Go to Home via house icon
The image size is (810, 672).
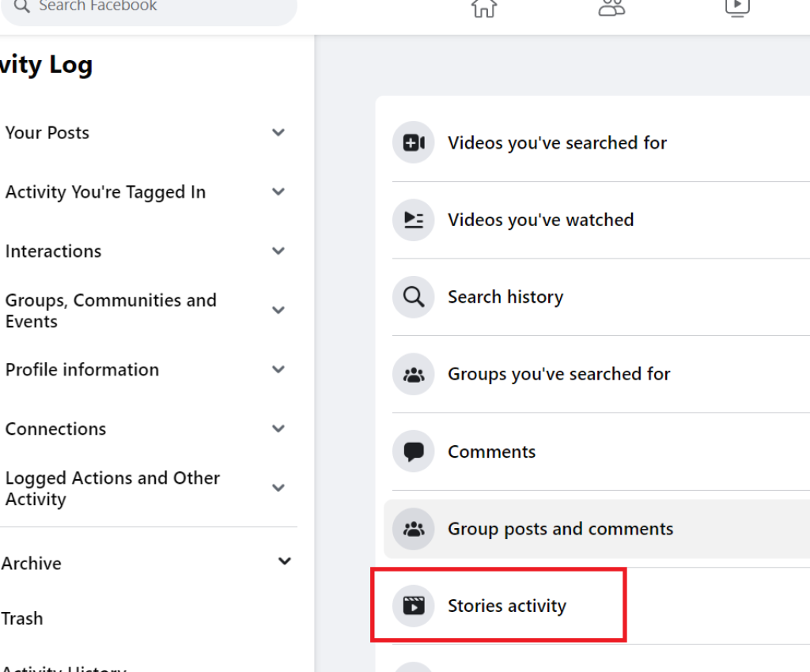484,7
